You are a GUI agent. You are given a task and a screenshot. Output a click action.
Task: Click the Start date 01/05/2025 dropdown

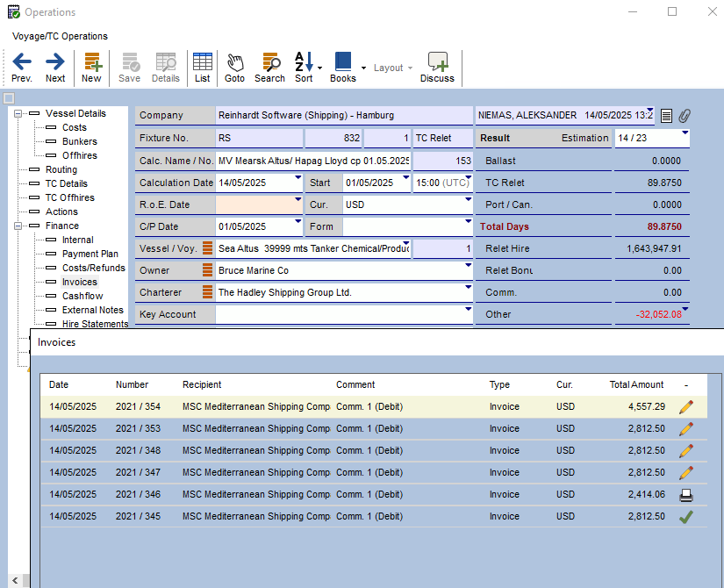[405, 177]
